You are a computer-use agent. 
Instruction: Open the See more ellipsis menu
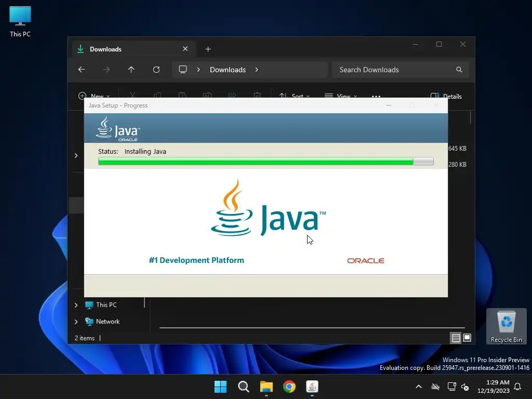coord(376,96)
